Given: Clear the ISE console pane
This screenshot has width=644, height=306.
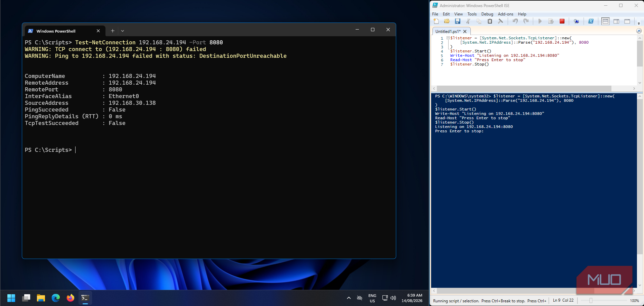Looking at the screenshot, I should (x=500, y=21).
